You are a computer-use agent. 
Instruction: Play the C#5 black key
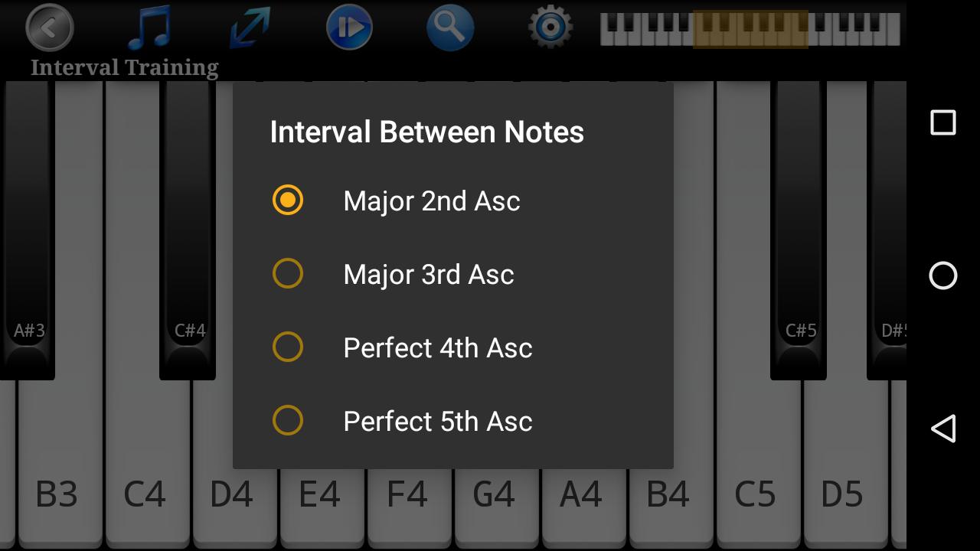[x=799, y=230]
